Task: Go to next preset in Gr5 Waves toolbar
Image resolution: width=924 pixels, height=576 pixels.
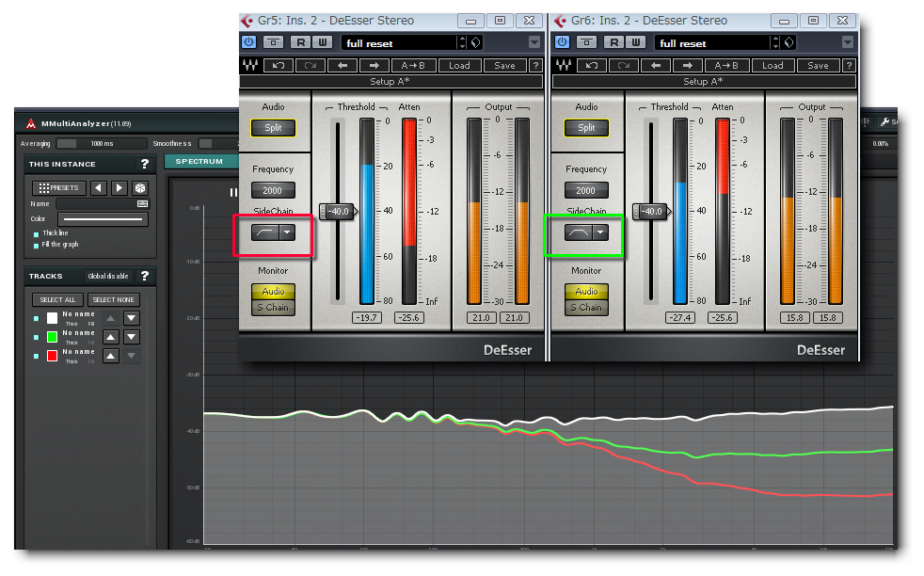Action: [x=374, y=66]
